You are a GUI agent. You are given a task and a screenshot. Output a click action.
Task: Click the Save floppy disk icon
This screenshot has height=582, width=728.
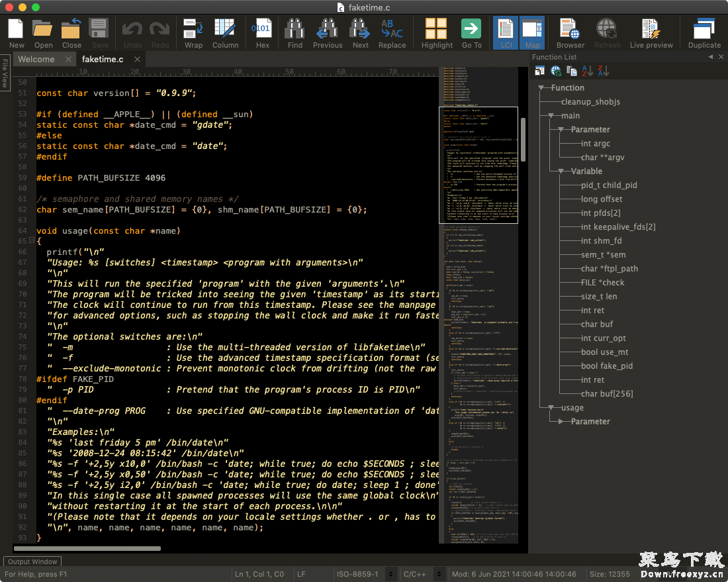tap(99, 33)
